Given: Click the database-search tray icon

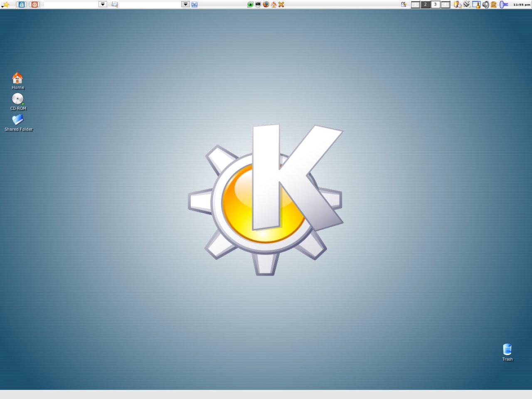Looking at the screenshot, I should 458,5.
